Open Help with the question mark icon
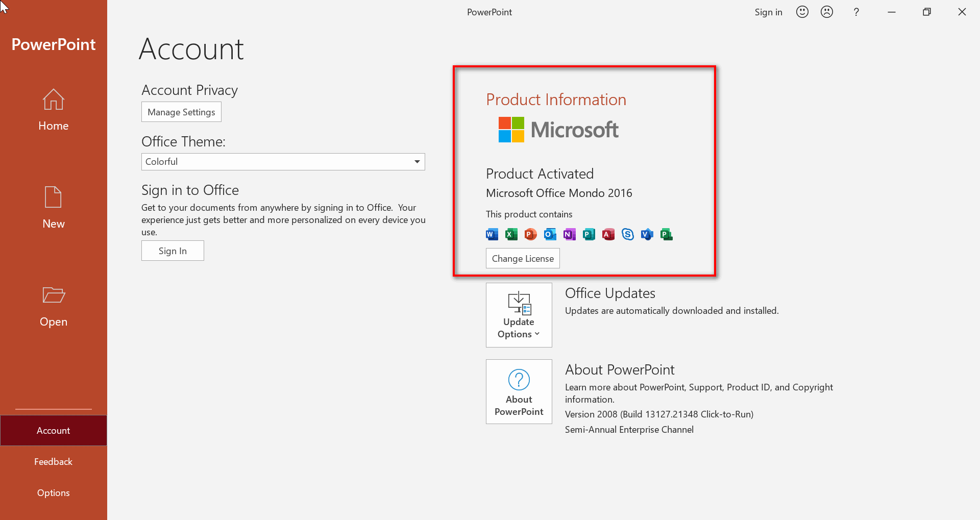Screen dimensions: 980x520 coord(856,12)
